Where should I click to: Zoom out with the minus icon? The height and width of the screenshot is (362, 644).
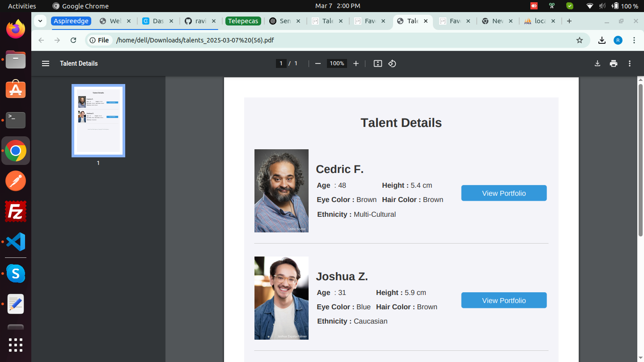coord(318,63)
